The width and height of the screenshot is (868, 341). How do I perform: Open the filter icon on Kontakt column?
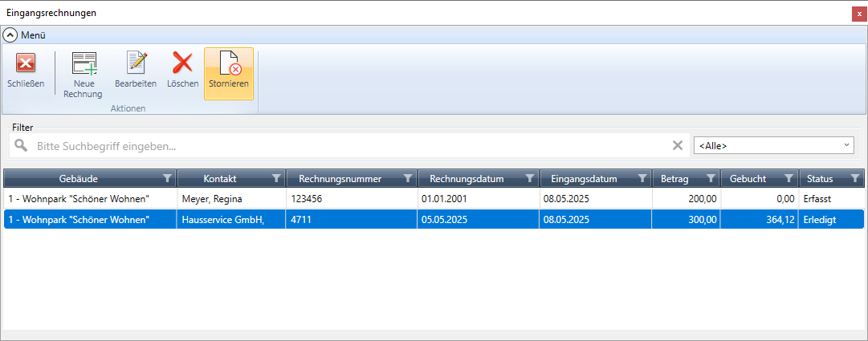coord(276,178)
